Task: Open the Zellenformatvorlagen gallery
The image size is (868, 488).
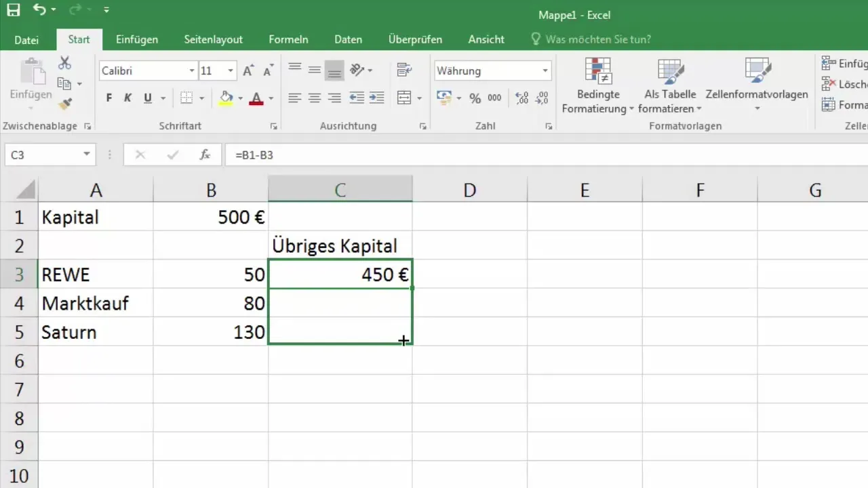Action: [x=757, y=85]
